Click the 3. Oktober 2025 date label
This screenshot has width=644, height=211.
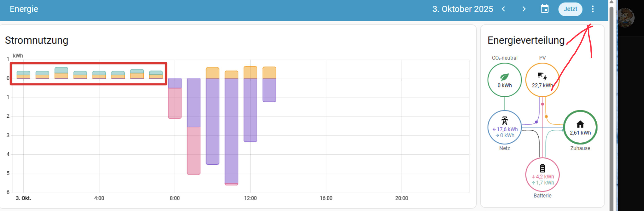tap(462, 9)
